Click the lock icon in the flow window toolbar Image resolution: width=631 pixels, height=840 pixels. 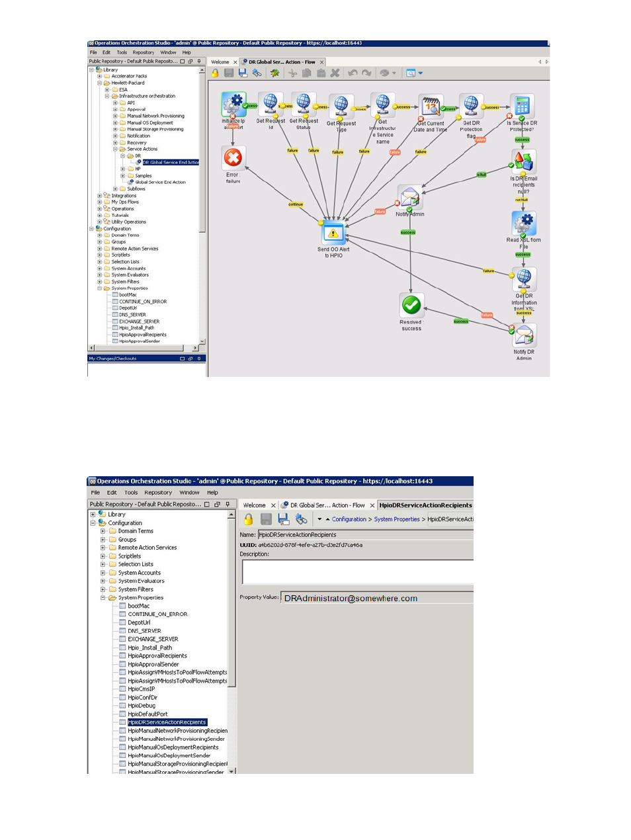(x=215, y=73)
